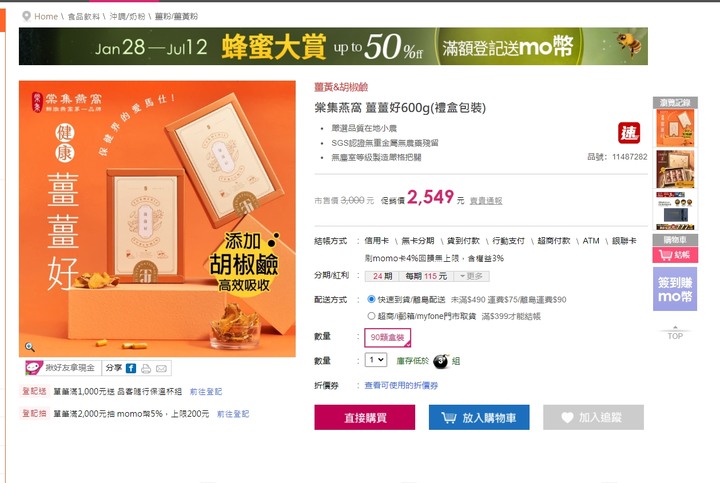Click the 直接購買 buy now button

point(365,417)
